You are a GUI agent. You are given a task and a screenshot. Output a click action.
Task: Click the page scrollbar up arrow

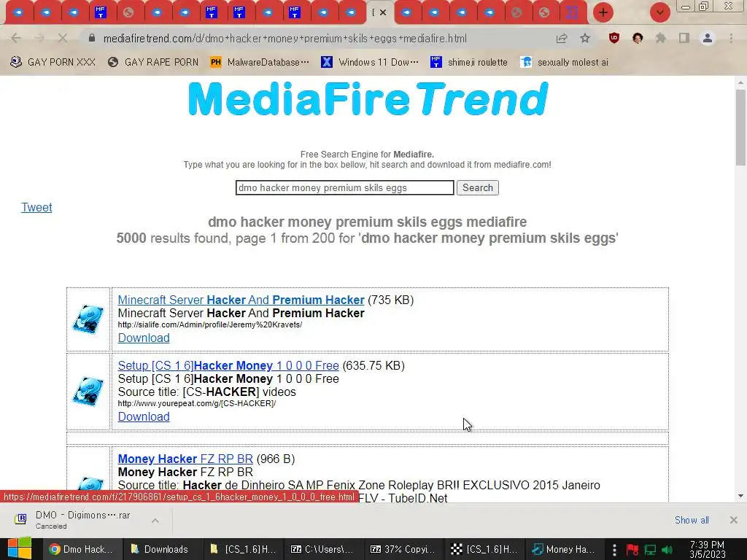[740, 82]
